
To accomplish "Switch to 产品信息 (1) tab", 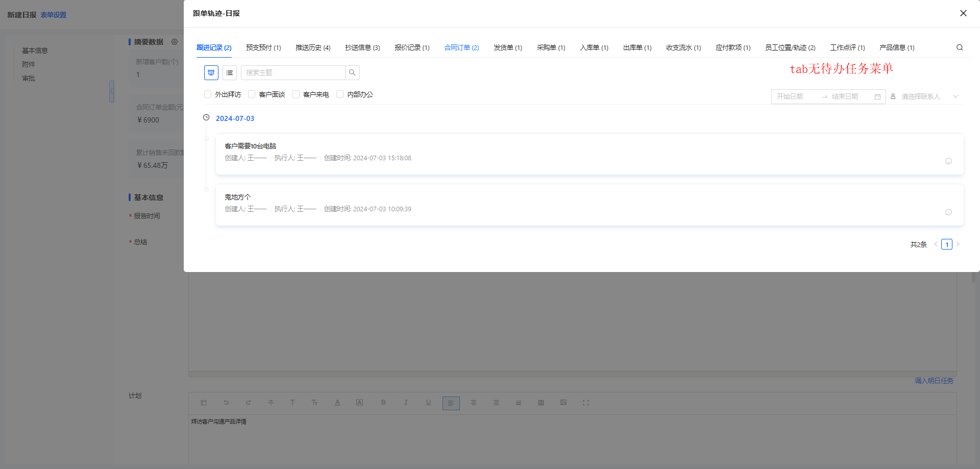I will coord(897,48).
